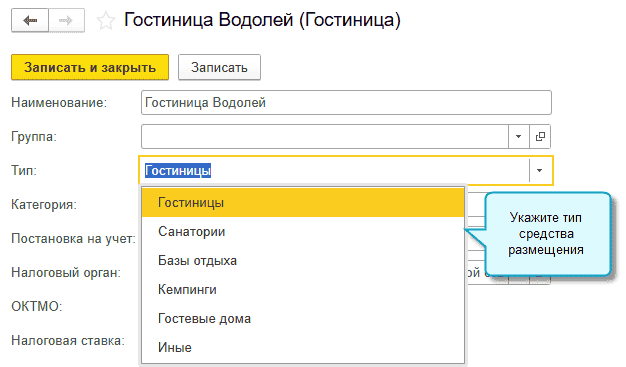Click the Записать button
The width and height of the screenshot is (626, 367).
pyautogui.click(x=219, y=67)
